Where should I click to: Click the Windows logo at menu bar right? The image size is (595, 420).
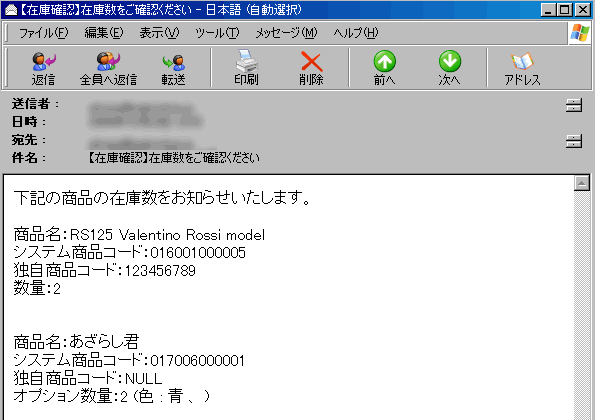(x=580, y=33)
